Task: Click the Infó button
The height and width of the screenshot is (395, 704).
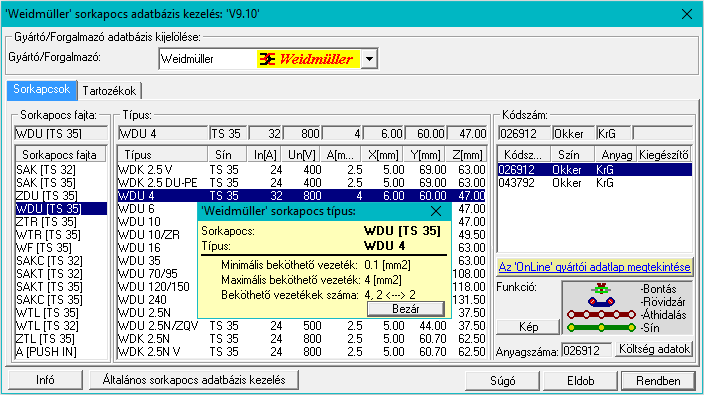Action: [45, 380]
